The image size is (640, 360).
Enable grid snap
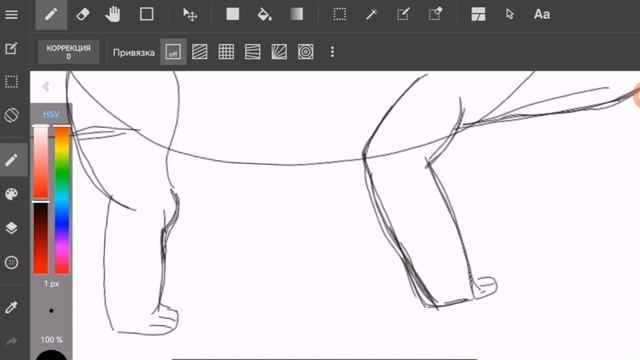[226, 52]
